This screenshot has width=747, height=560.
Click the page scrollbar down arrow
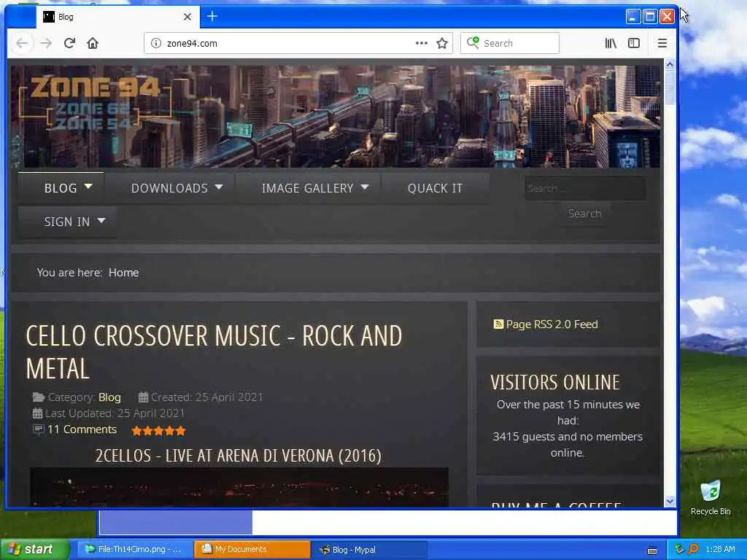pyautogui.click(x=670, y=502)
